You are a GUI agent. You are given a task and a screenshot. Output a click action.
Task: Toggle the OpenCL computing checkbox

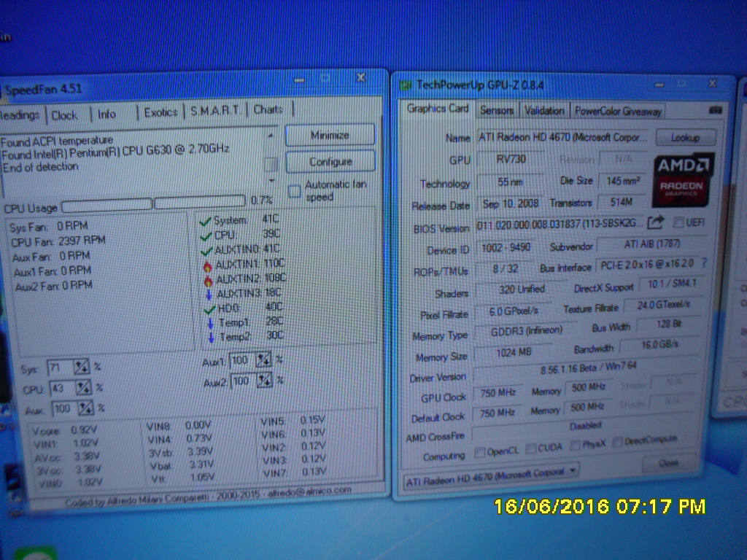(480, 451)
